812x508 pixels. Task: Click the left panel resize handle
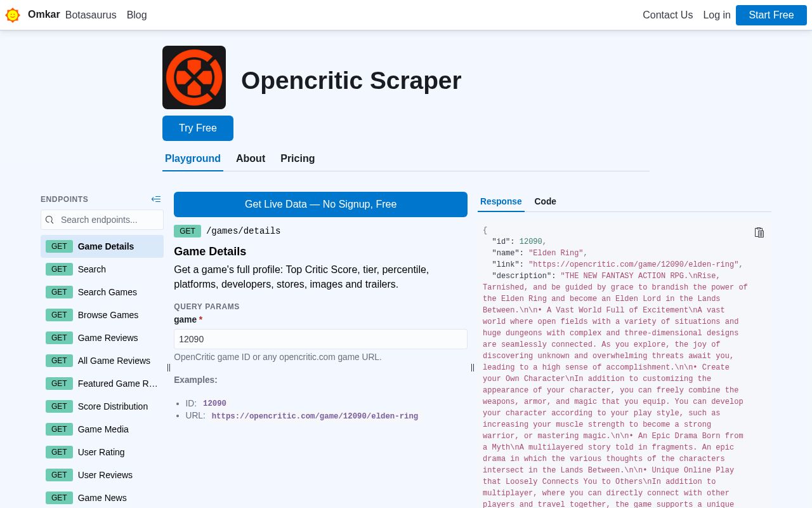169,368
